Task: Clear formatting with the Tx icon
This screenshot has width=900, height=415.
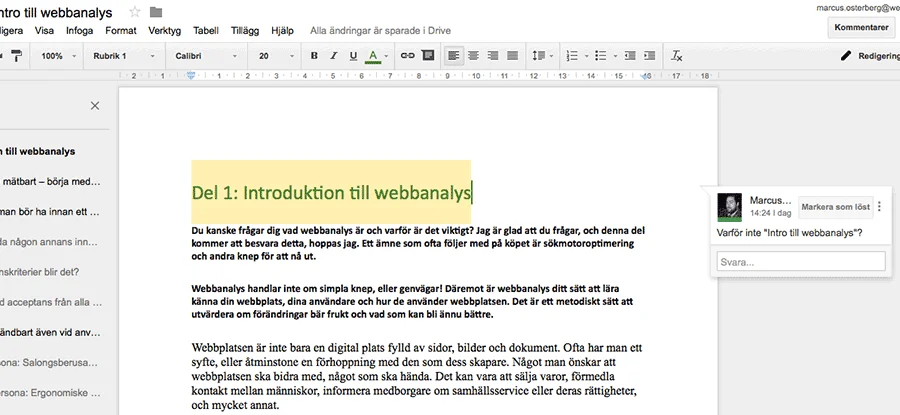Action: pyautogui.click(x=677, y=56)
